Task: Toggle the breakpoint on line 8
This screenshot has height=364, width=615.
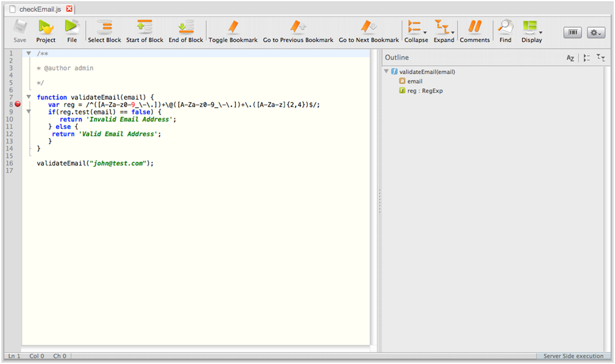Action: click(x=18, y=104)
